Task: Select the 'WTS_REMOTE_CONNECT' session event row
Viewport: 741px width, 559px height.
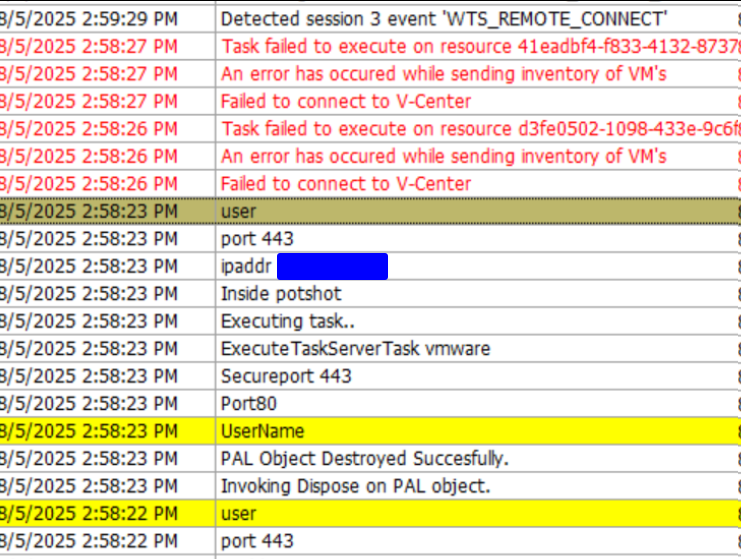Action: [444, 18]
